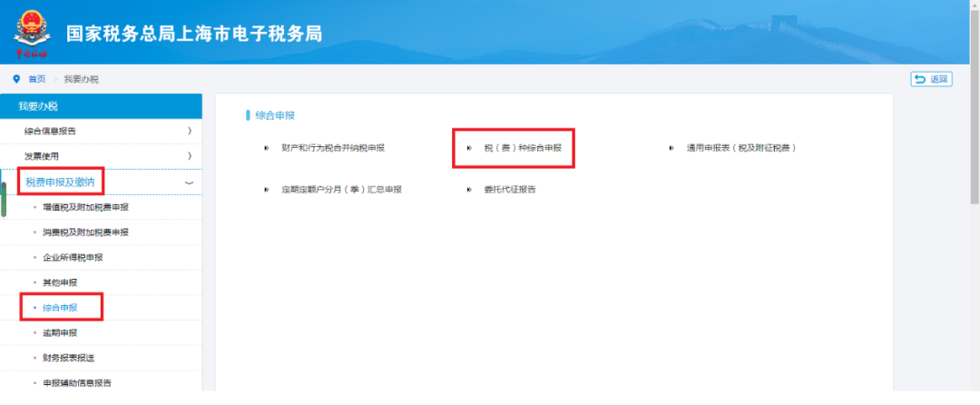Expand the 发票使用 sidebar section
Image resolution: width=980 pixels, height=405 pixels.
click(x=190, y=156)
